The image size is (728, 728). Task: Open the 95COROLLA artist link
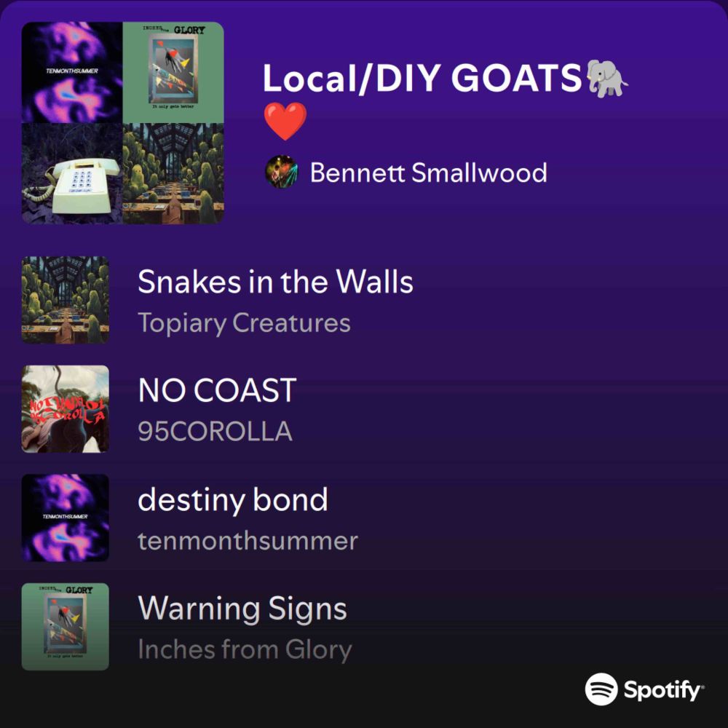215,431
